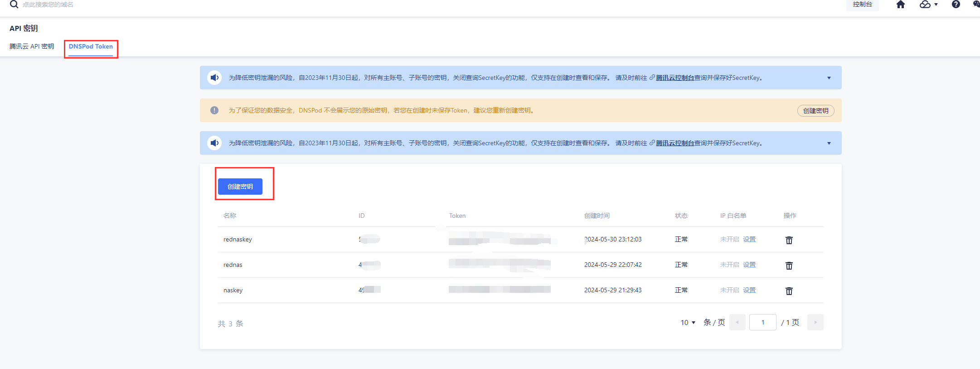Expand the first blue notice banner arrow
The image size is (980, 369).
(829, 78)
